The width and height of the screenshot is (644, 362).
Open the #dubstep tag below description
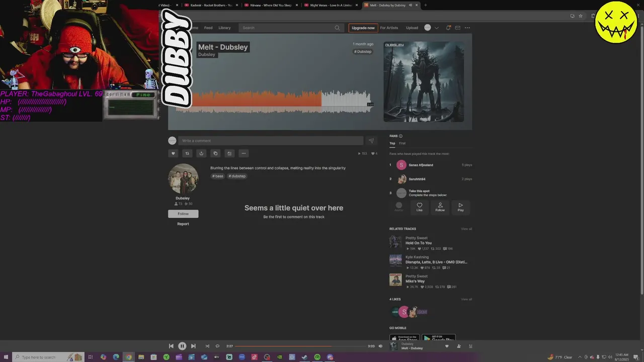[237, 176]
